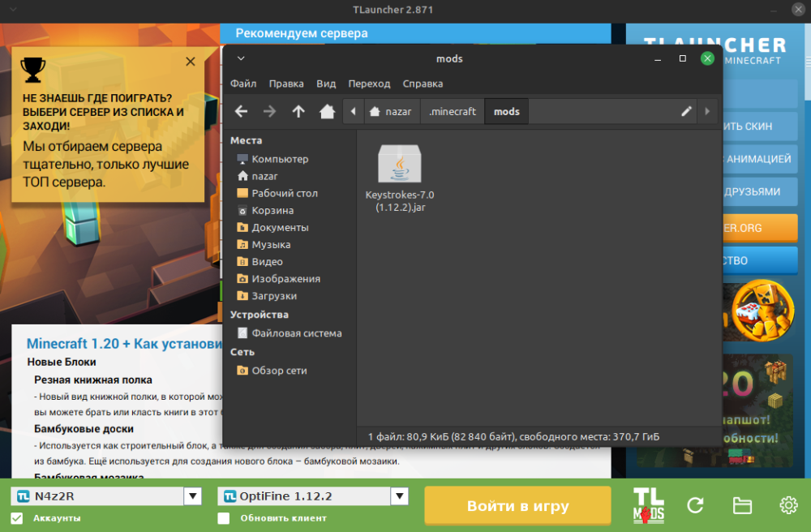Open TLauncher title bar dropdown arrow
The width and height of the screenshot is (811, 532).
(13, 9)
